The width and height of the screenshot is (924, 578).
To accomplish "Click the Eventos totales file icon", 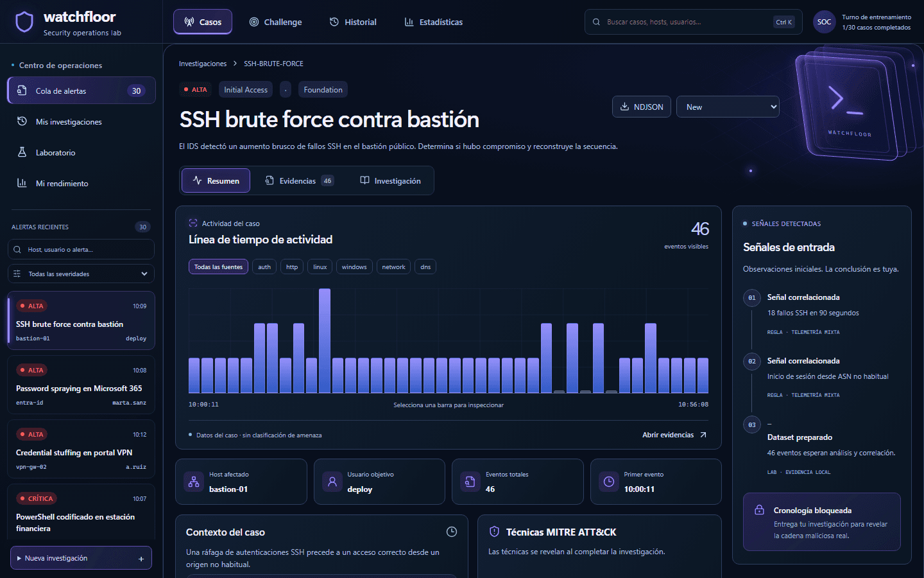I will [470, 482].
